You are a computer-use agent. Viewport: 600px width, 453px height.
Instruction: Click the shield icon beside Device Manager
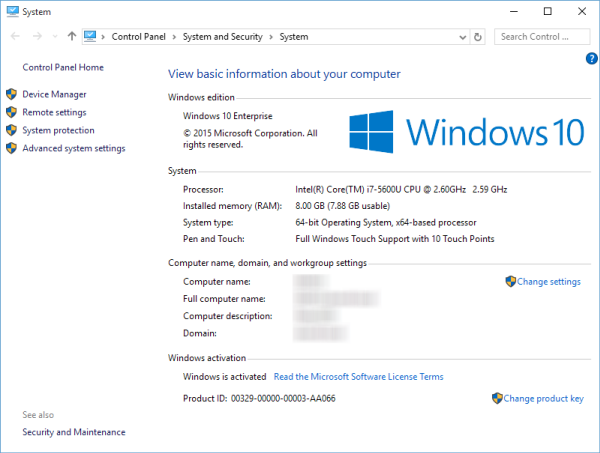(12, 94)
